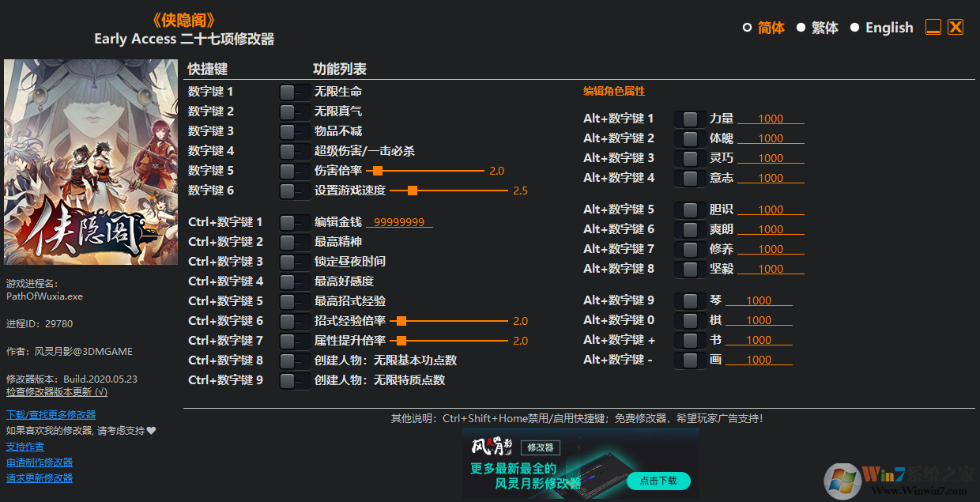Enable 创建人物: 无限特质点数
The height and width of the screenshot is (502, 980).
[294, 379]
